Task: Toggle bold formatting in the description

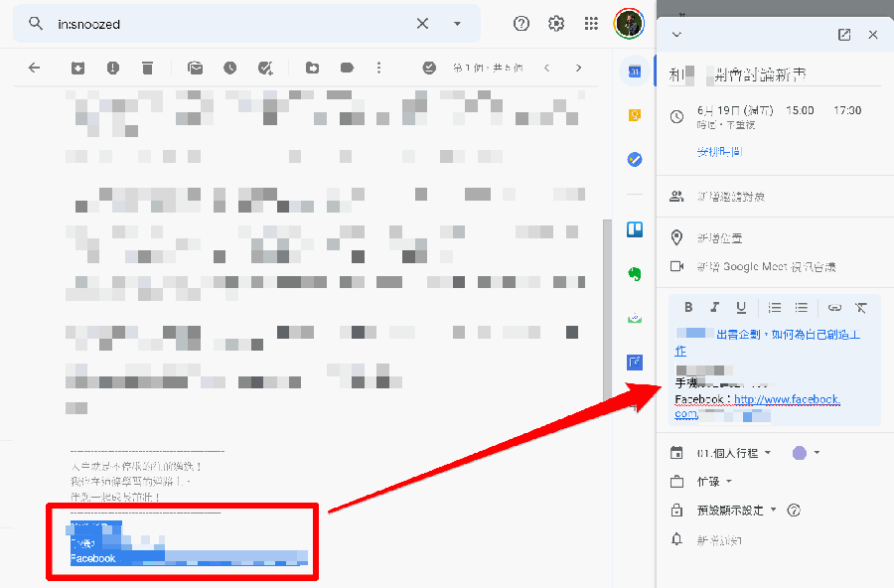Action: 688,307
